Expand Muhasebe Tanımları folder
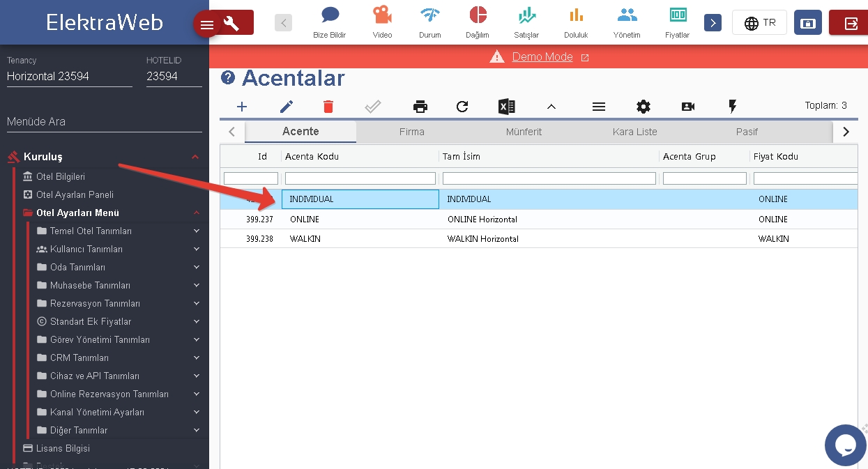Image resolution: width=868 pixels, height=469 pixels. click(90, 285)
